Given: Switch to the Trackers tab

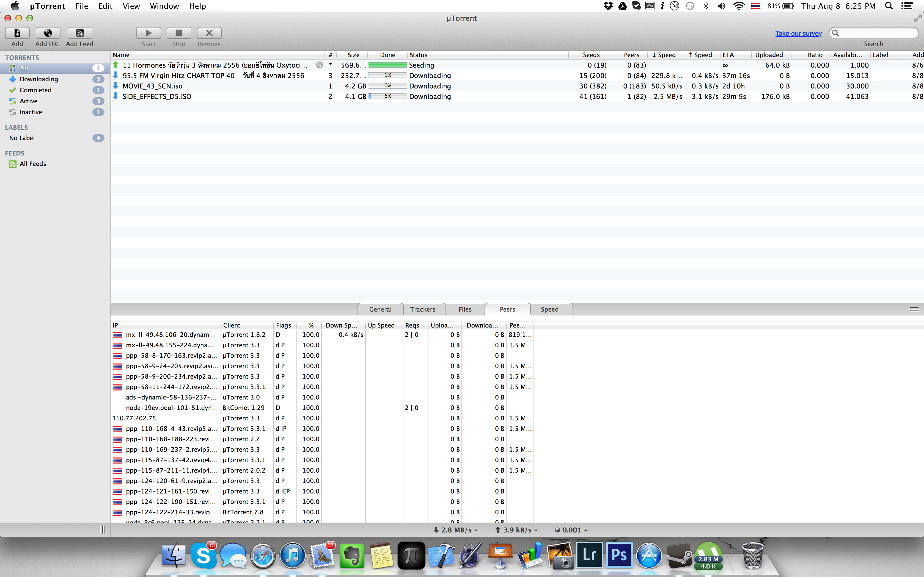Looking at the screenshot, I should (x=423, y=309).
